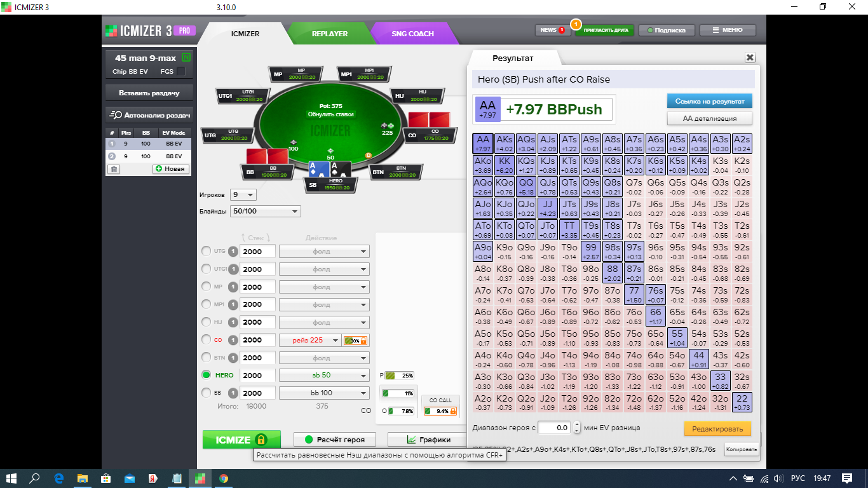Launch Microsoft Edge from the taskbar
This screenshot has width=868, height=488.
click(59, 478)
